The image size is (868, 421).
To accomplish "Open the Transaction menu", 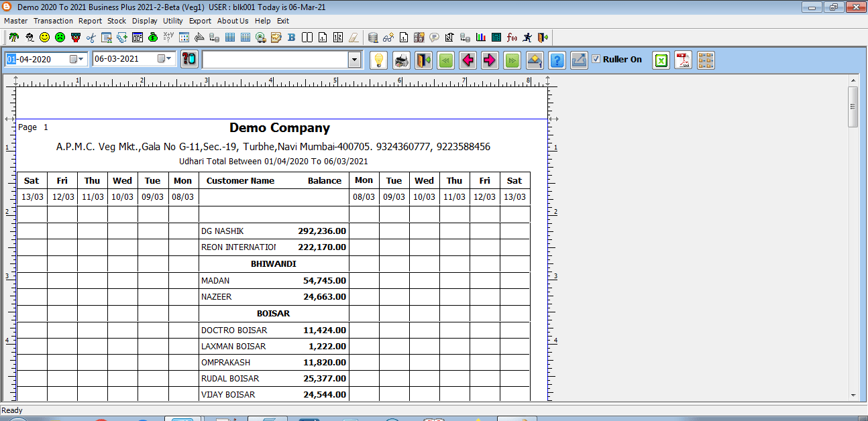I will (53, 21).
